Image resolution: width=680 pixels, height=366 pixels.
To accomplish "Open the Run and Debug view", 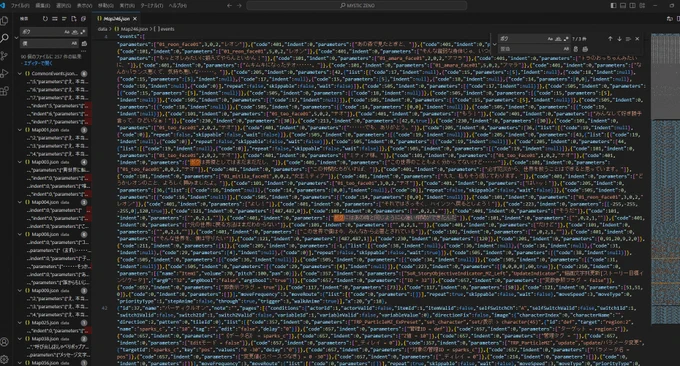I will tap(4, 73).
